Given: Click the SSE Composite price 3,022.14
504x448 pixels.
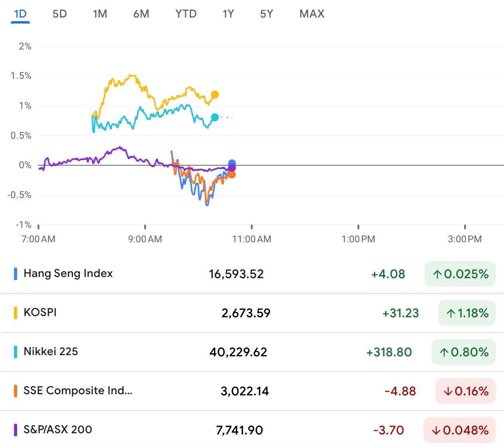Looking at the screenshot, I should coord(245,391).
